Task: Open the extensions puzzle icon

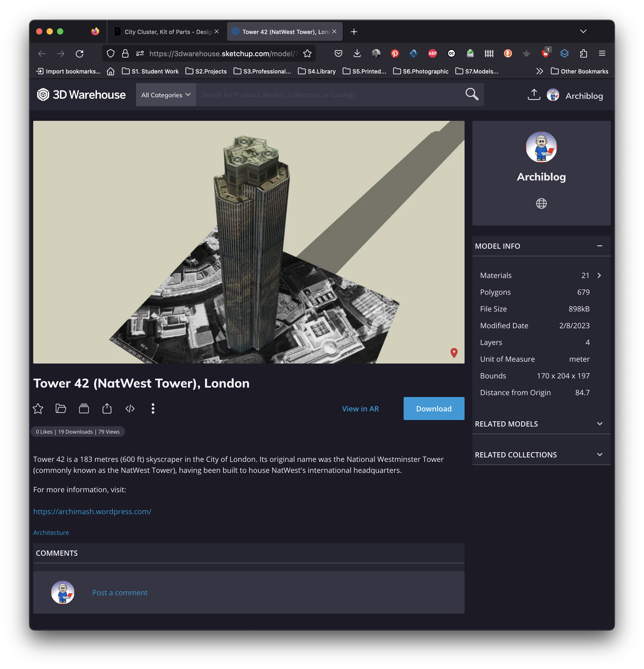Action: (583, 54)
